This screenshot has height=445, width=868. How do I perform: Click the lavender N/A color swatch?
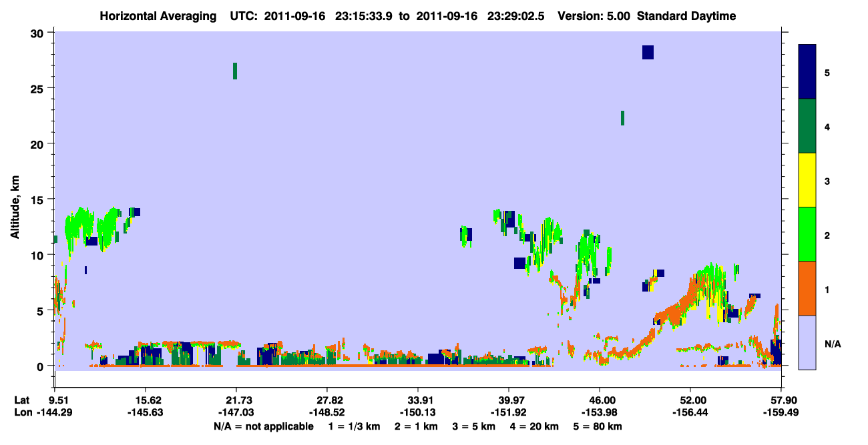point(807,342)
